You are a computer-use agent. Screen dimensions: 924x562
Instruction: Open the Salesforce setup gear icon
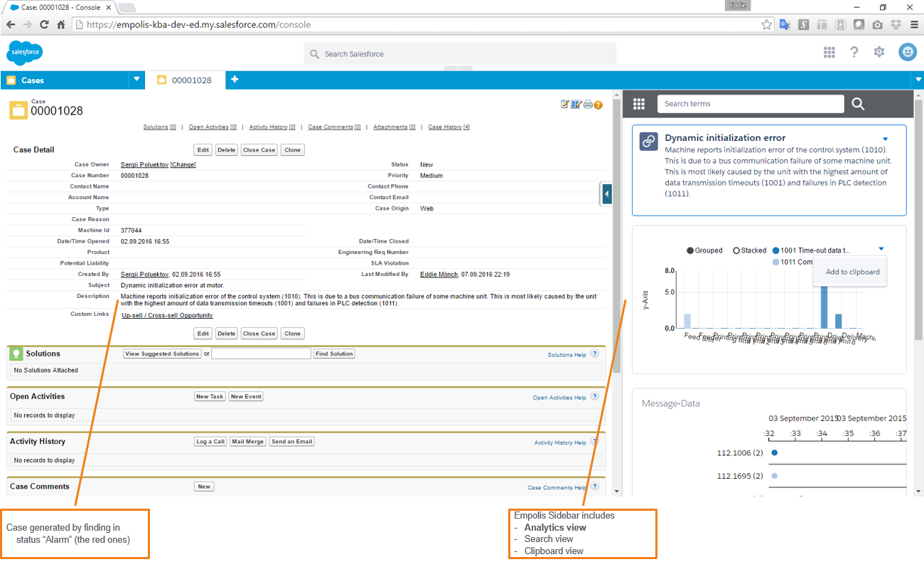[879, 52]
